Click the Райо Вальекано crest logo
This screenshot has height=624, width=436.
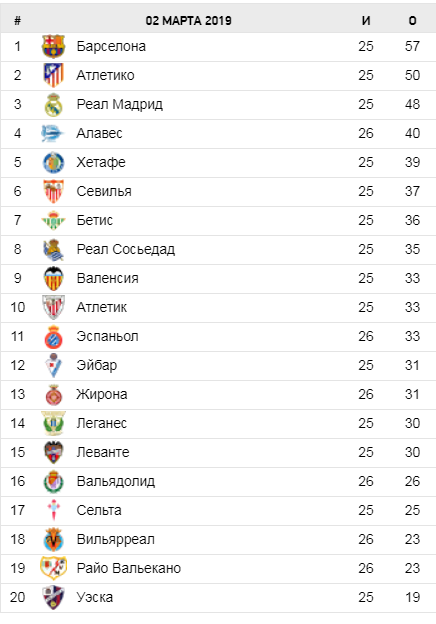point(53,568)
